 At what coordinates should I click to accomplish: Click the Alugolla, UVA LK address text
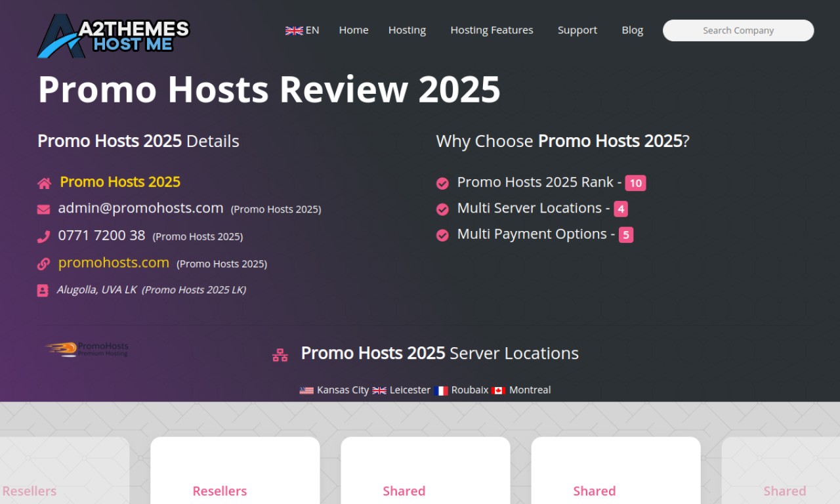point(96,289)
